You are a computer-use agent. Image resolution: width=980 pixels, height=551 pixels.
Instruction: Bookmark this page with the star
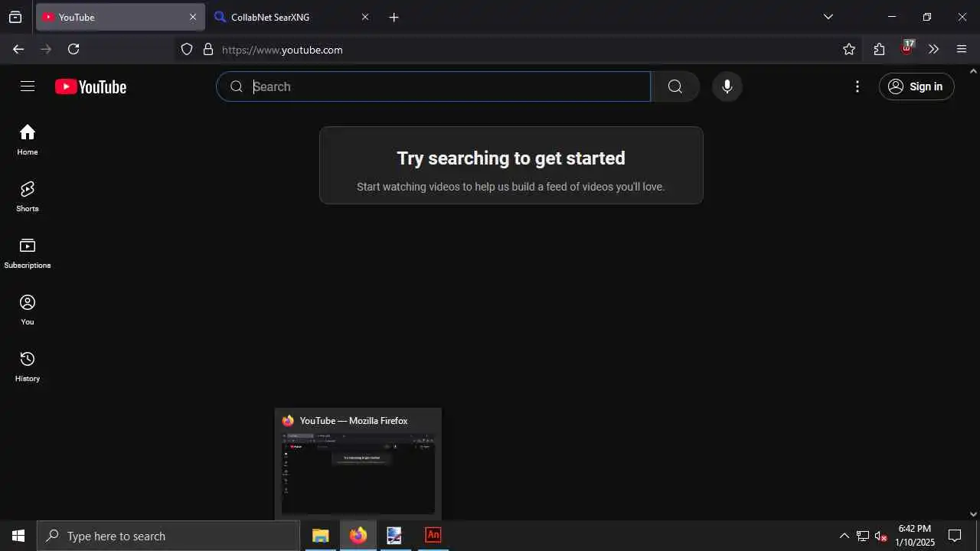point(849,49)
